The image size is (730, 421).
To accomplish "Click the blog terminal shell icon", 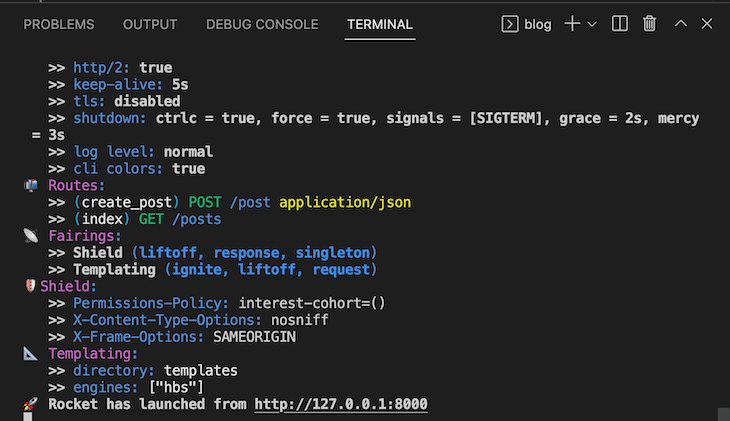I will point(510,24).
